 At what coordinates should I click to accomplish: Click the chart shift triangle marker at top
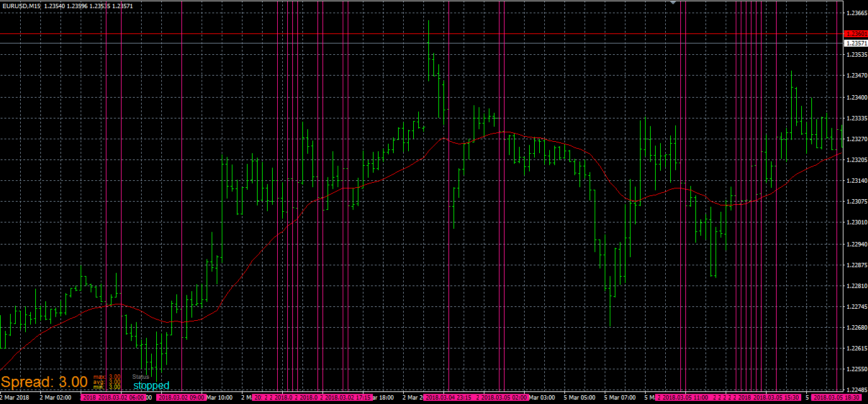(x=673, y=3)
